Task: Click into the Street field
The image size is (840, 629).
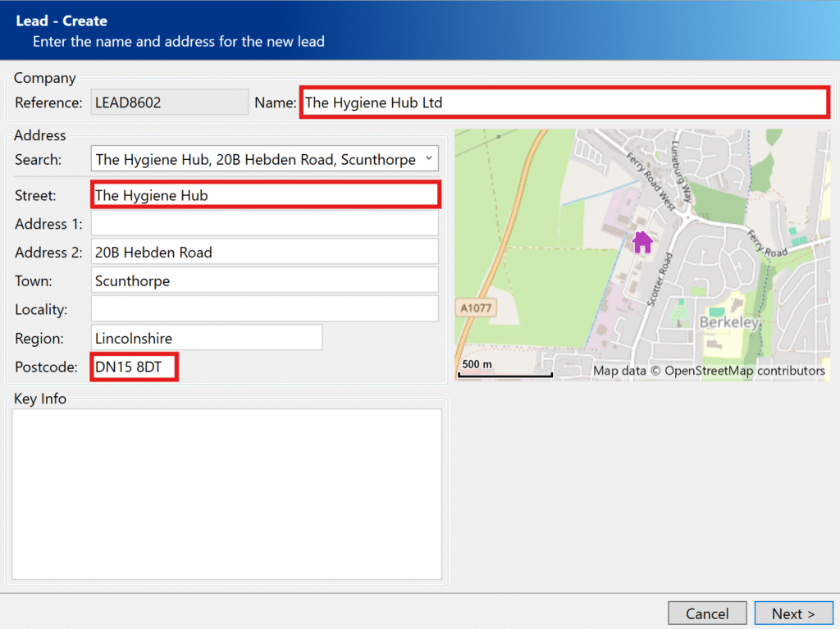Action: (x=265, y=195)
